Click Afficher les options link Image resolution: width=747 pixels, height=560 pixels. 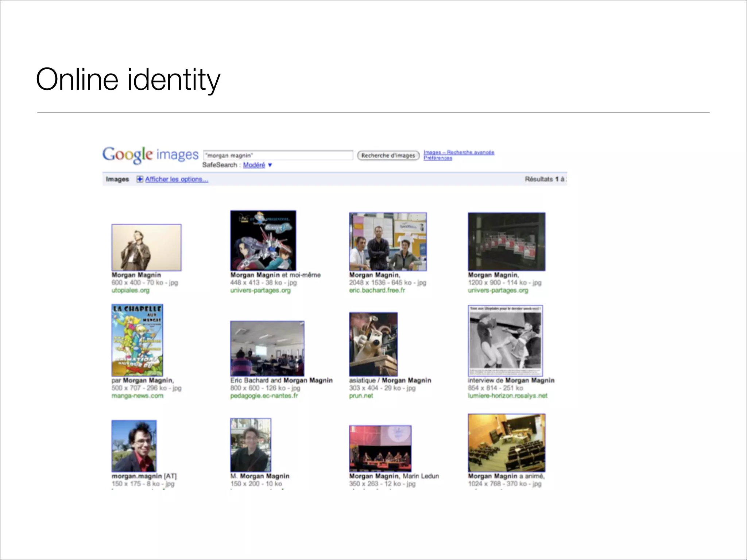pos(177,179)
